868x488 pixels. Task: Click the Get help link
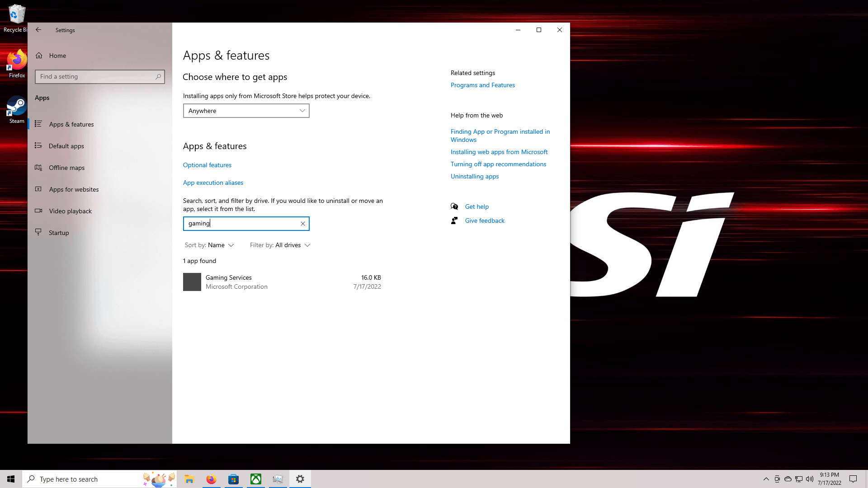pos(476,206)
